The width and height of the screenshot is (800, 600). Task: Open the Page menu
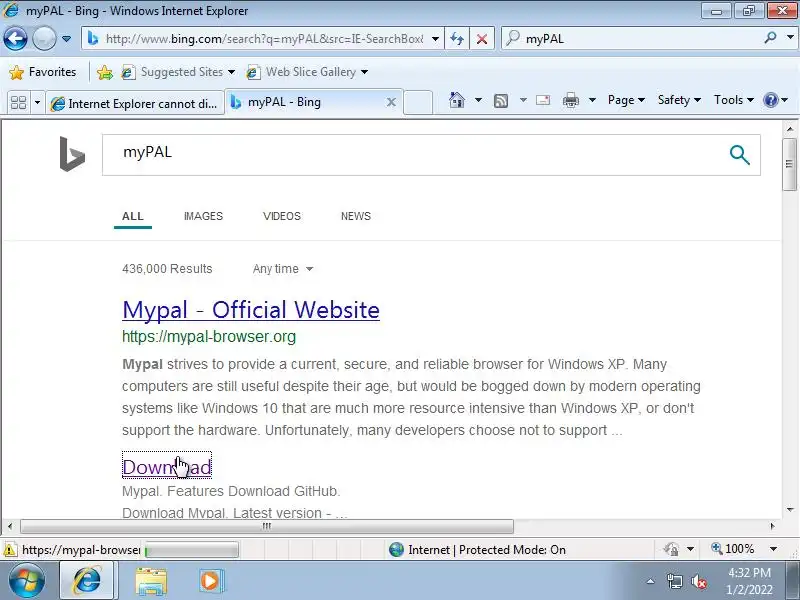[x=626, y=100]
